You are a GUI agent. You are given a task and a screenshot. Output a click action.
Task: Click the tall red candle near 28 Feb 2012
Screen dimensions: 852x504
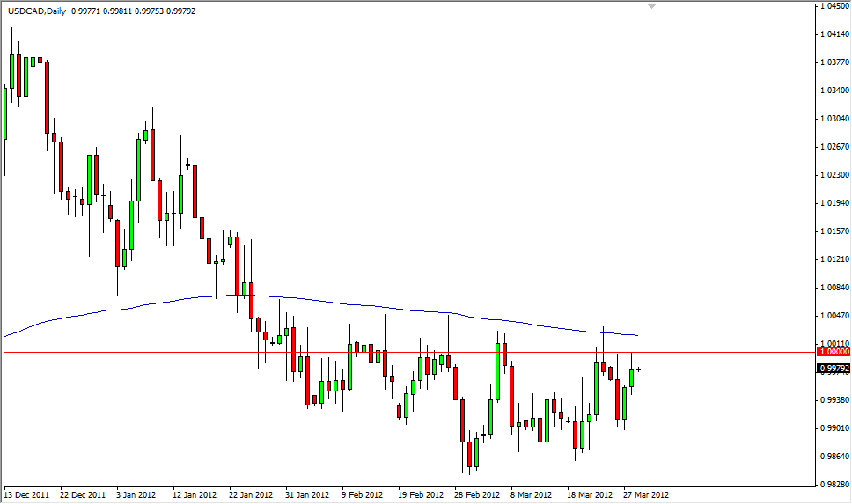(x=461, y=420)
